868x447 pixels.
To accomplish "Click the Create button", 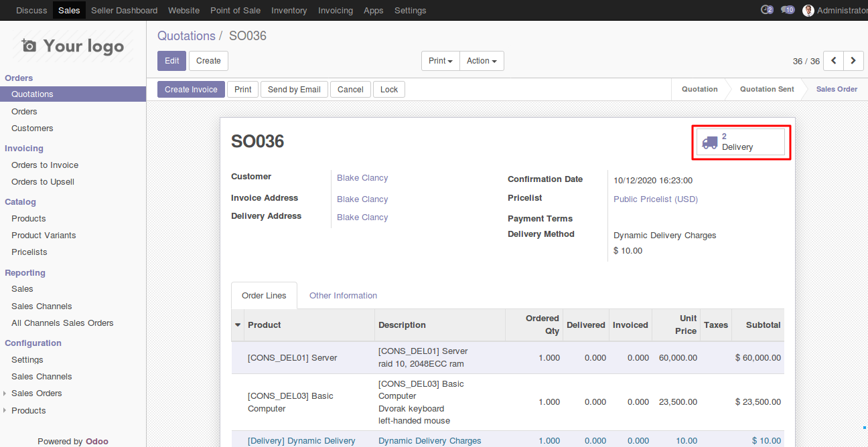I will [208, 61].
